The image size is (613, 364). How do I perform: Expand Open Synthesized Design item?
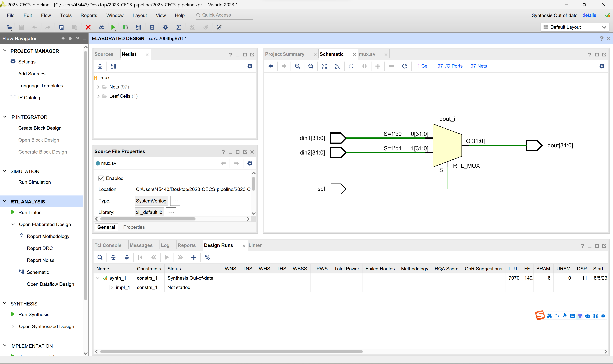[x=13, y=327]
